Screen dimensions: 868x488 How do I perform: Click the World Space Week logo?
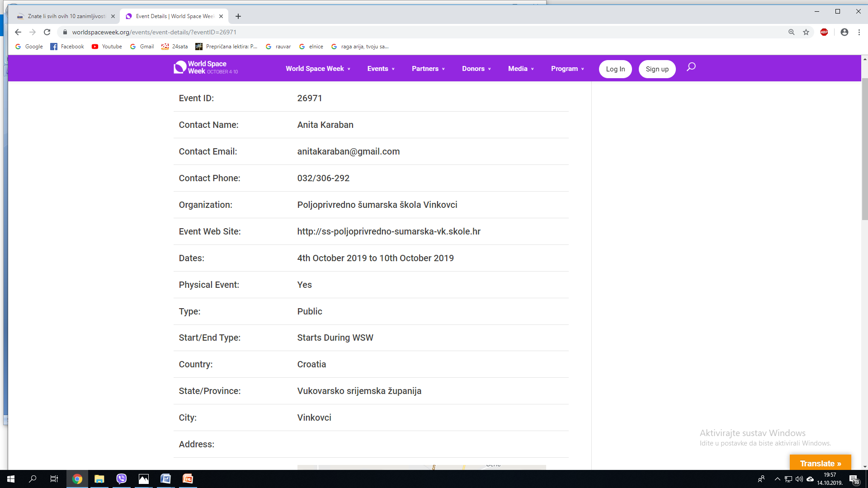(206, 68)
